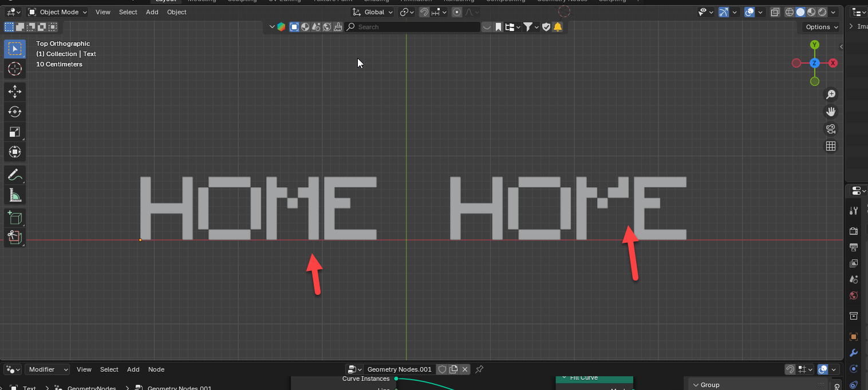The height and width of the screenshot is (390, 868).
Task: Click the Select Box tool
Action: [15, 49]
